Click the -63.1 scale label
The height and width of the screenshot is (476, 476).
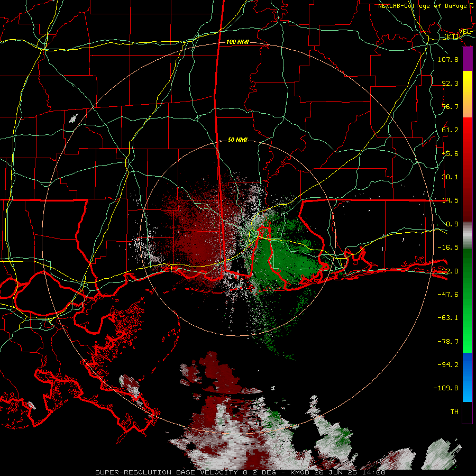(x=448, y=318)
